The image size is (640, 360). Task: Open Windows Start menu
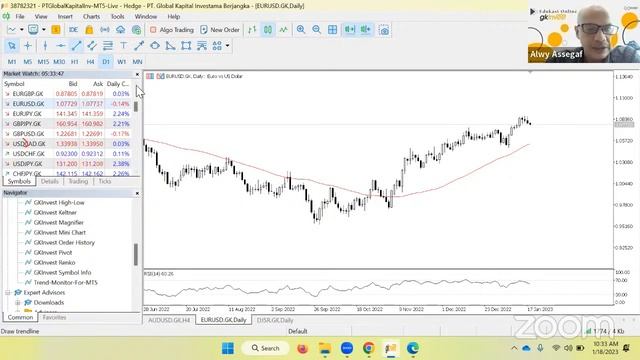(x=228, y=348)
